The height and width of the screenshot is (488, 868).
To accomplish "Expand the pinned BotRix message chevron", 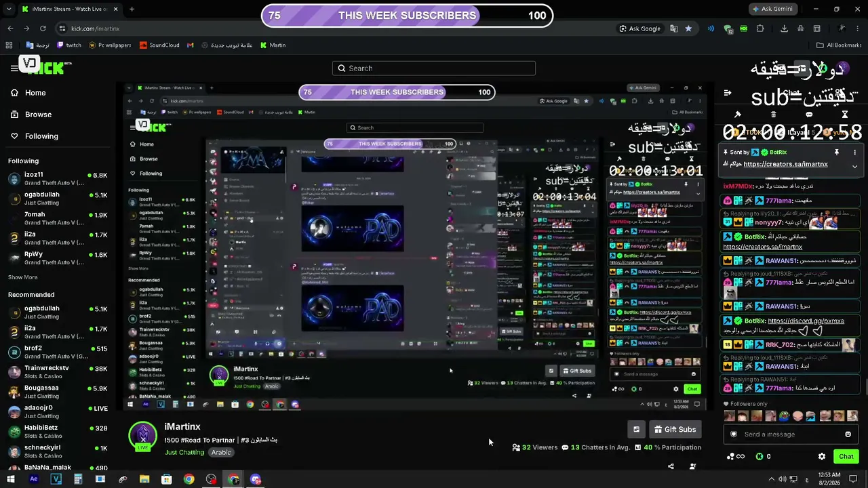I will tap(854, 166).
